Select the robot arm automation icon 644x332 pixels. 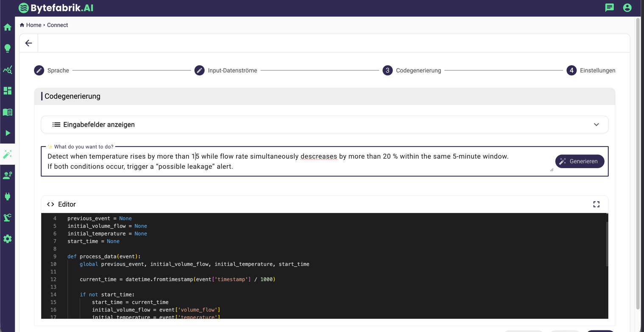click(x=8, y=217)
